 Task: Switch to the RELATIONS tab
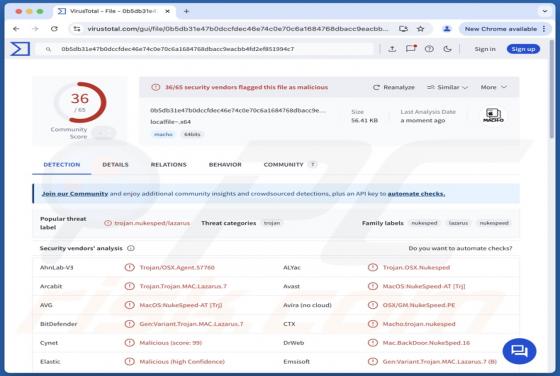pyautogui.click(x=169, y=165)
